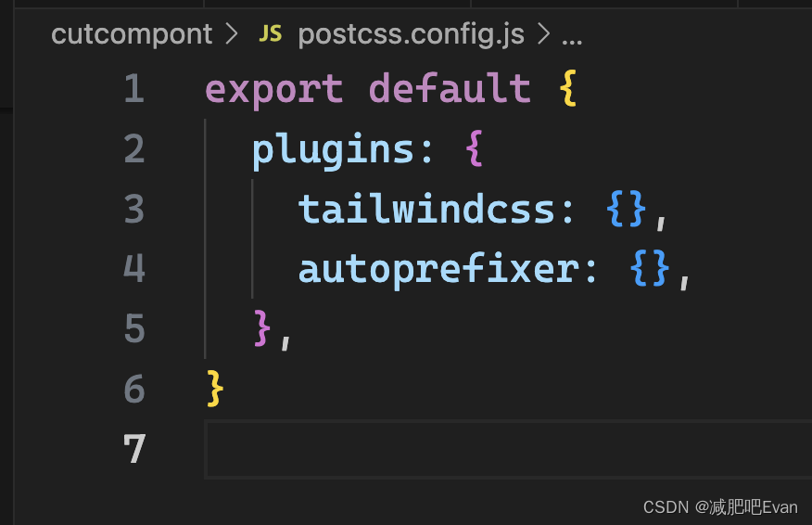Click the 'plugins' property name
This screenshot has height=525, width=812.
[334, 150]
